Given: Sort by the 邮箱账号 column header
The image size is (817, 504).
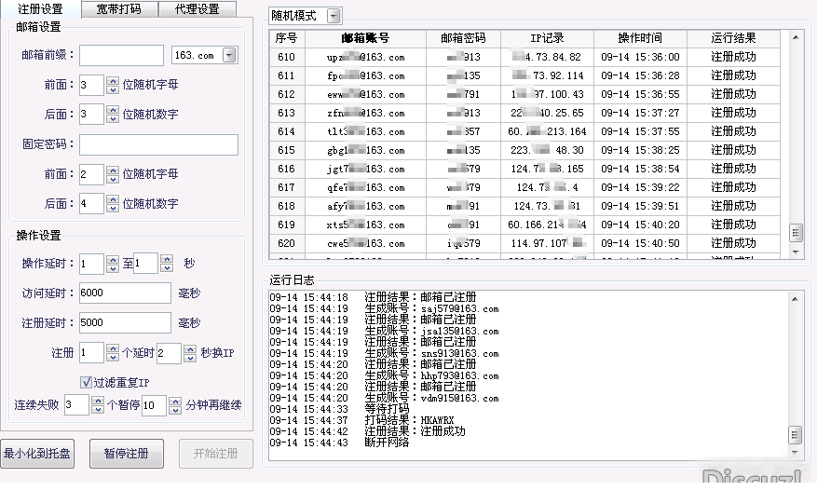Looking at the screenshot, I should tap(365, 38).
